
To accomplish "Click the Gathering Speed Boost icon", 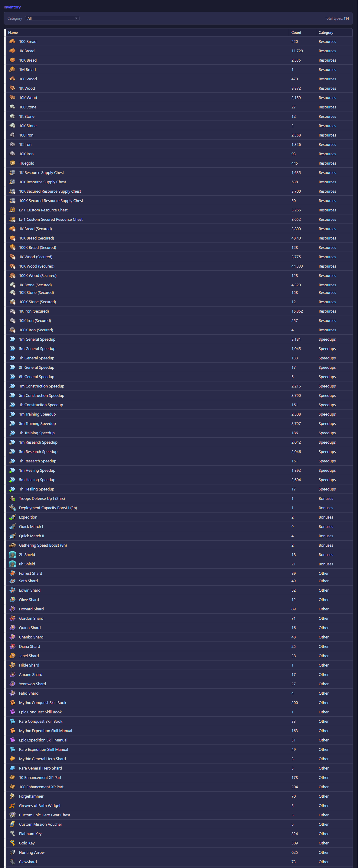I will [12, 545].
